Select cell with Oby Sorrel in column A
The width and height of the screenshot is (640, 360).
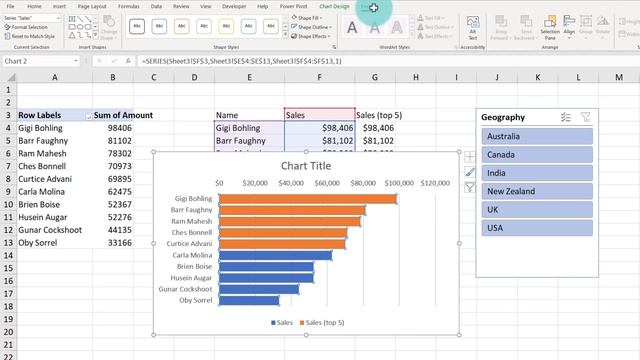[55, 243]
